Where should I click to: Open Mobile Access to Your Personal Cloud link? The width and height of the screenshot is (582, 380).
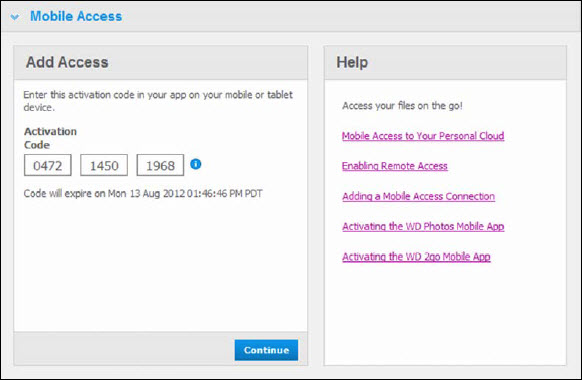tap(423, 136)
